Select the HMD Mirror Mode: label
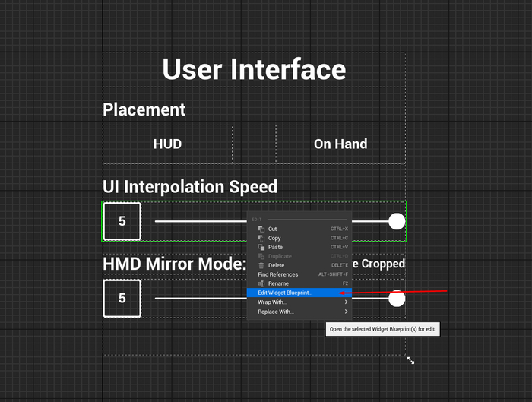Image resolution: width=532 pixels, height=402 pixels. click(x=175, y=264)
